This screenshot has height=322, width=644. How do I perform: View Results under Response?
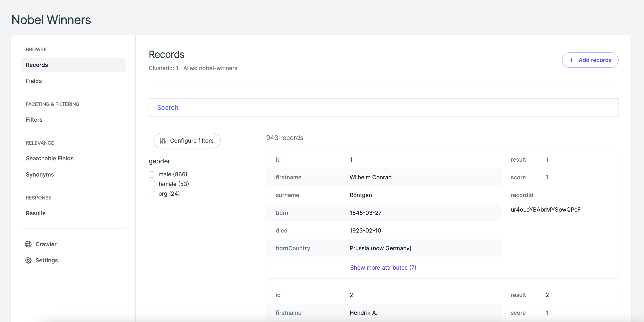[x=36, y=213]
